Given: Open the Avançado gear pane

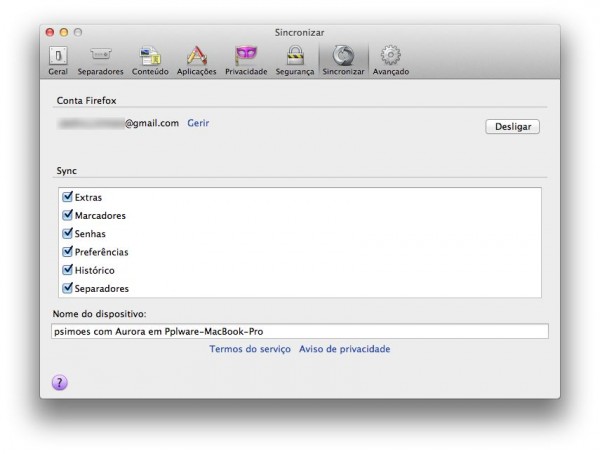Looking at the screenshot, I should [x=391, y=60].
